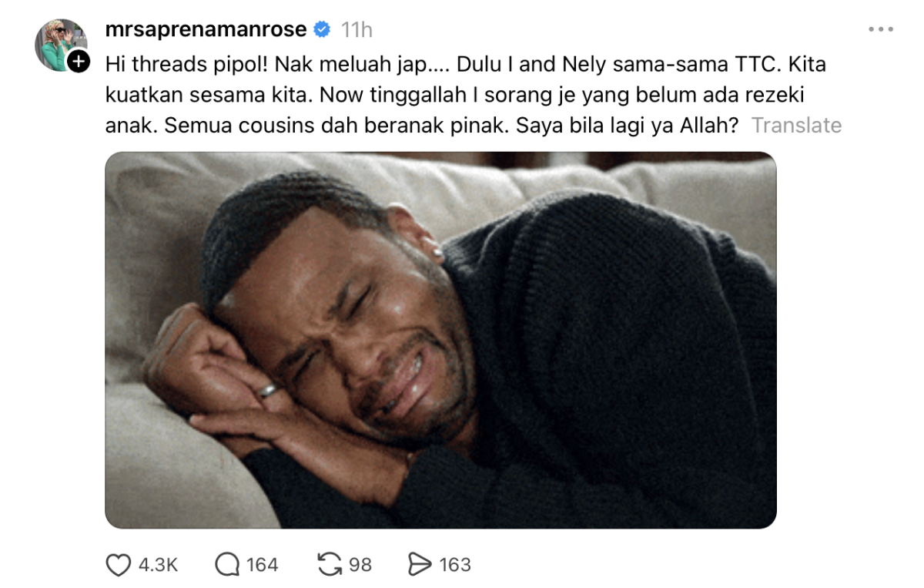
Task: Follow user via plus badge on avatar
Action: point(79,61)
